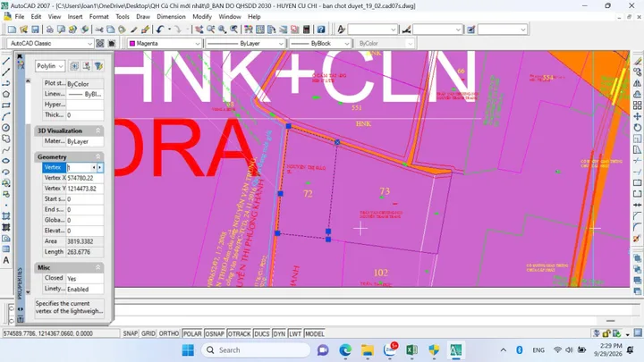Screen dimensions: 644x362
Task: Click the taskbar Search box
Action: [256, 350]
